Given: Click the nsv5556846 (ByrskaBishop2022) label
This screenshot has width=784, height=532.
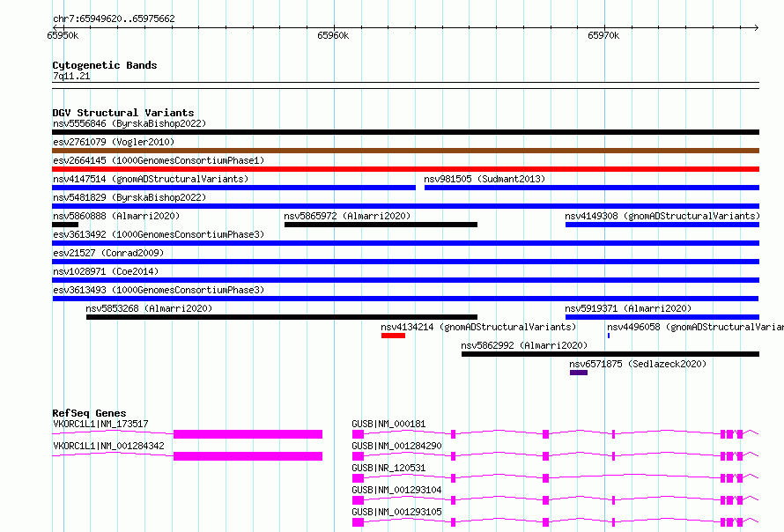Looking at the screenshot, I should click(129, 123).
